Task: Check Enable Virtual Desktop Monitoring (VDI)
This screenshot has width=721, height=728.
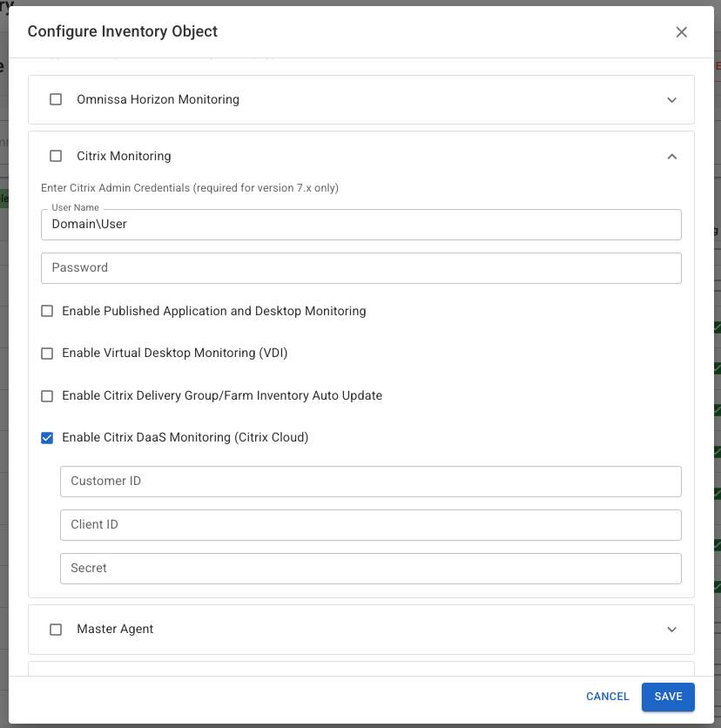Action: (47, 354)
